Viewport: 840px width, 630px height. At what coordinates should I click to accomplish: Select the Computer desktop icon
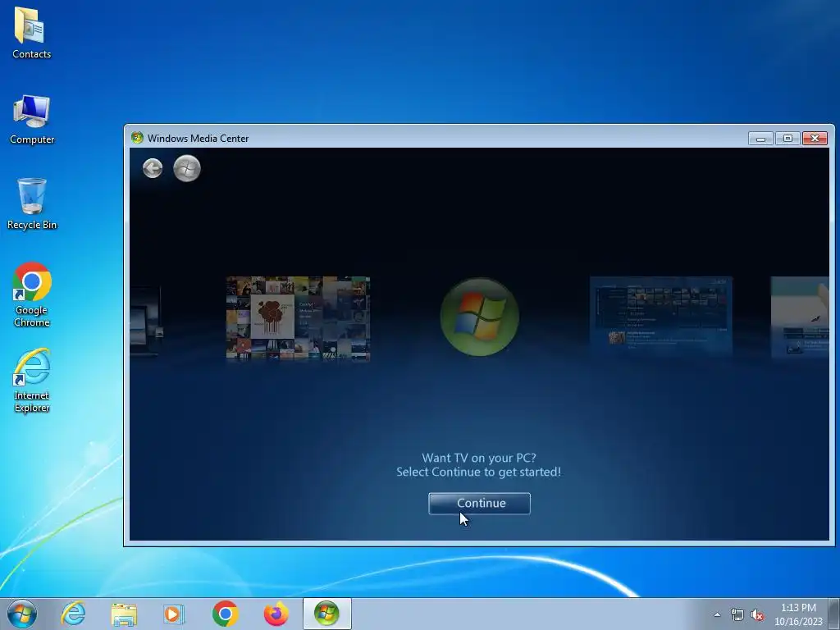point(32,120)
